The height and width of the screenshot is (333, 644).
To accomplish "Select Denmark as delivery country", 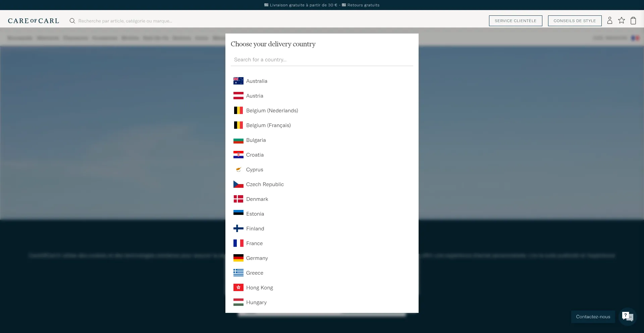I will [x=257, y=199].
